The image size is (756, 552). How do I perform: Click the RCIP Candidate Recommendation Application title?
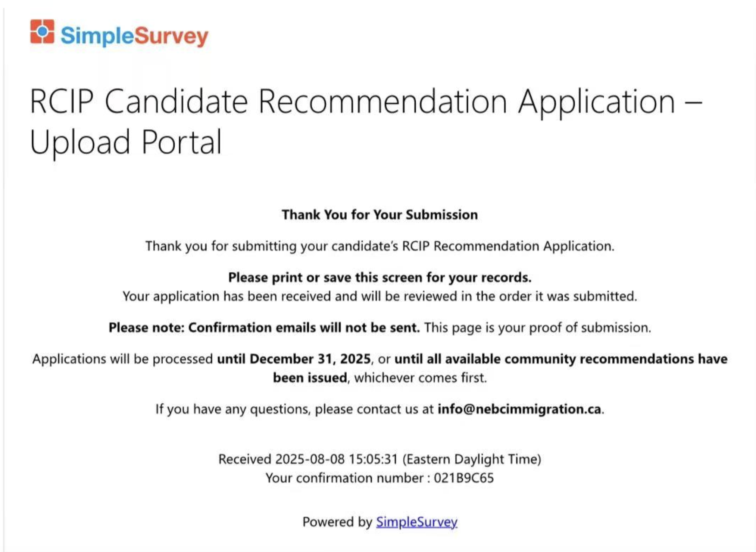tap(366, 102)
